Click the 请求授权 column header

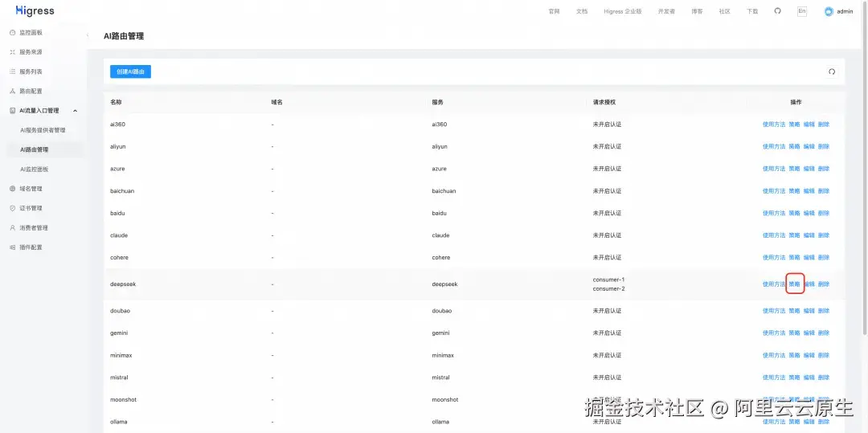coord(604,102)
